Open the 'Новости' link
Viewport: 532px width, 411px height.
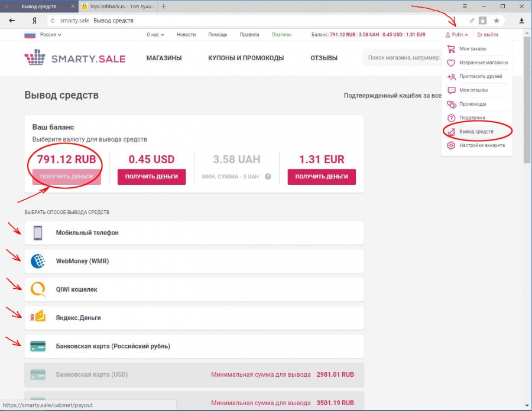point(186,35)
